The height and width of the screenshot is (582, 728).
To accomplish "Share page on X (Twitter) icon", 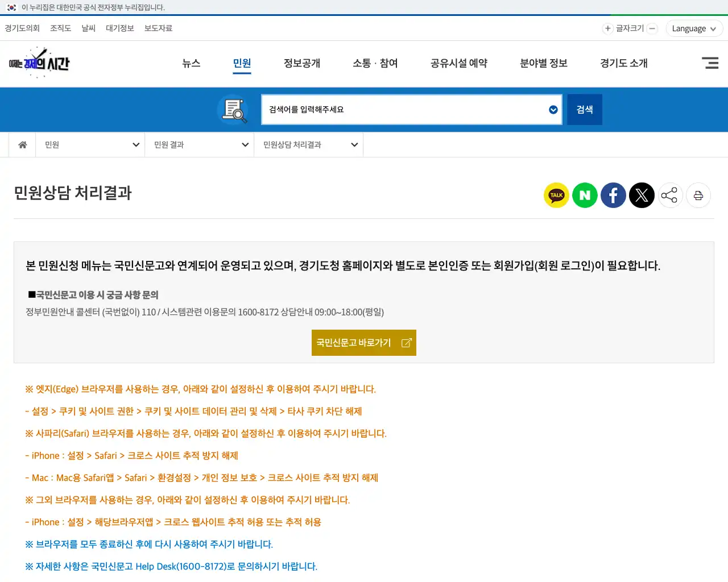I will [642, 196].
